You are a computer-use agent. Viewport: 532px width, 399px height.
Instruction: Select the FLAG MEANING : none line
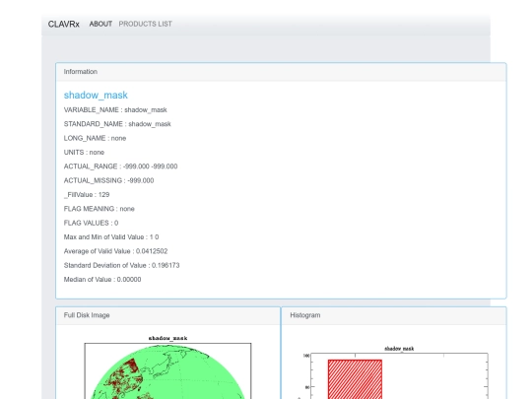[x=100, y=209]
